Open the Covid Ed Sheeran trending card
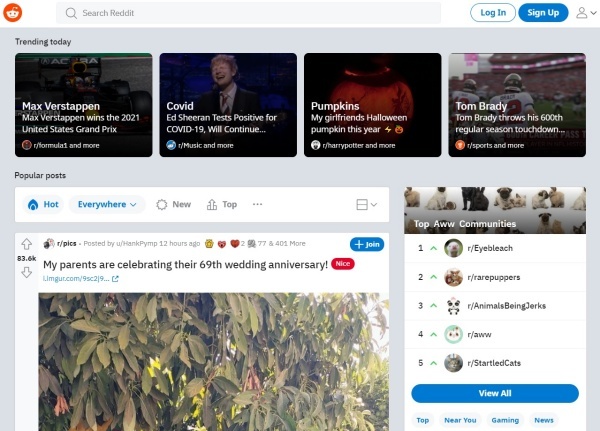The width and height of the screenshot is (600, 431). click(x=228, y=105)
